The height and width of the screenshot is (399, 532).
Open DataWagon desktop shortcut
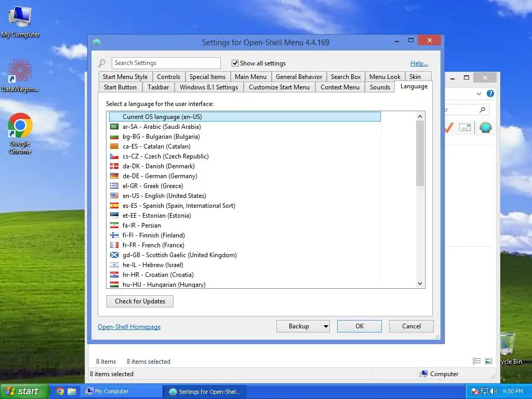(x=20, y=75)
